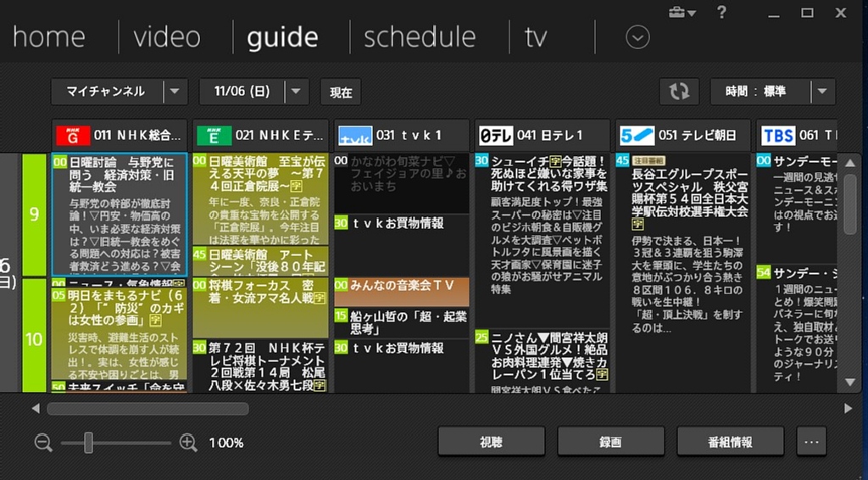This screenshot has height=480, width=868.
Task: Click 録画 record button
Action: [x=610, y=441]
